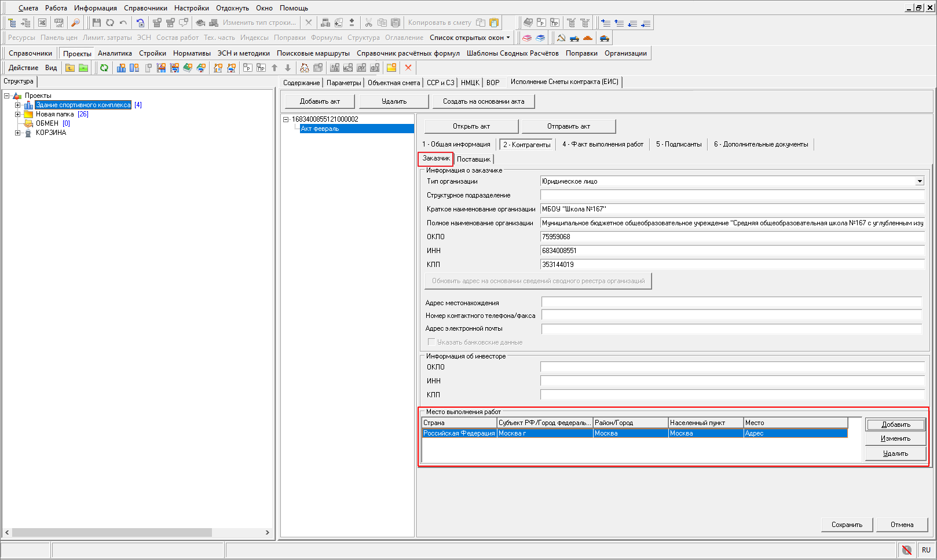Collapse contract 1683400855121000002 tree node
The width and height of the screenshot is (937, 560).
click(286, 119)
